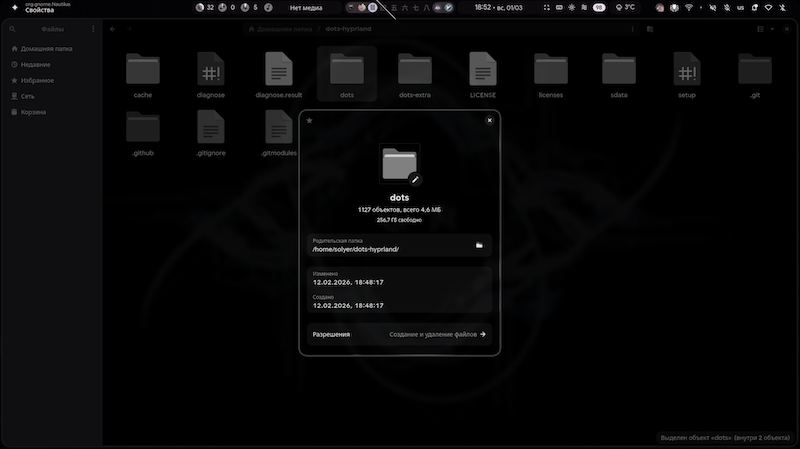The width and height of the screenshot is (800, 449).
Task: Select Недавние in the sidebar
Action: pyautogui.click(x=52, y=65)
